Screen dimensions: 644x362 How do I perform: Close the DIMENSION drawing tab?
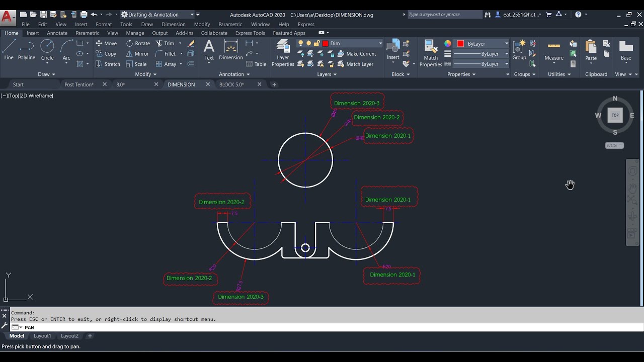click(x=208, y=84)
